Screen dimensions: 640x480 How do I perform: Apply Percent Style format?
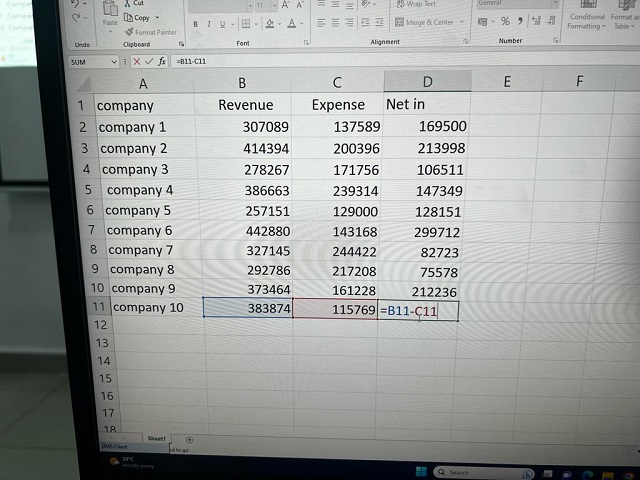[x=505, y=21]
